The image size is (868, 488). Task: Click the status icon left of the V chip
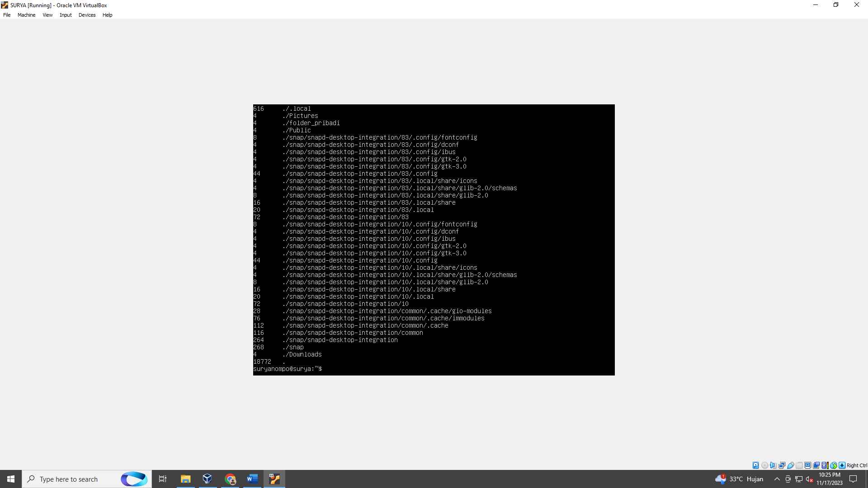(816, 465)
